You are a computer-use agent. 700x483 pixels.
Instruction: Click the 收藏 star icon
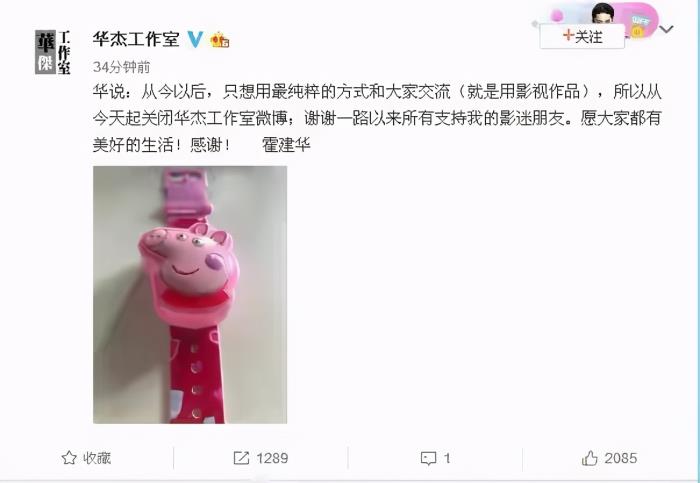69,458
